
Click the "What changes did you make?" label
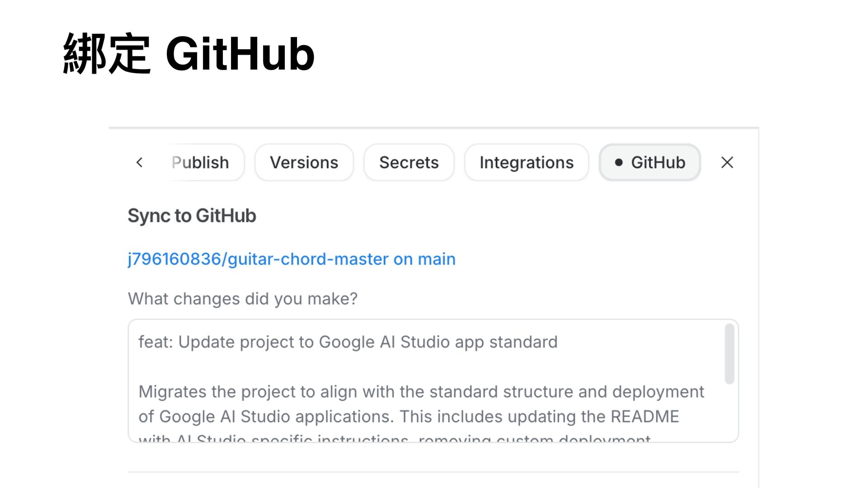tap(242, 299)
